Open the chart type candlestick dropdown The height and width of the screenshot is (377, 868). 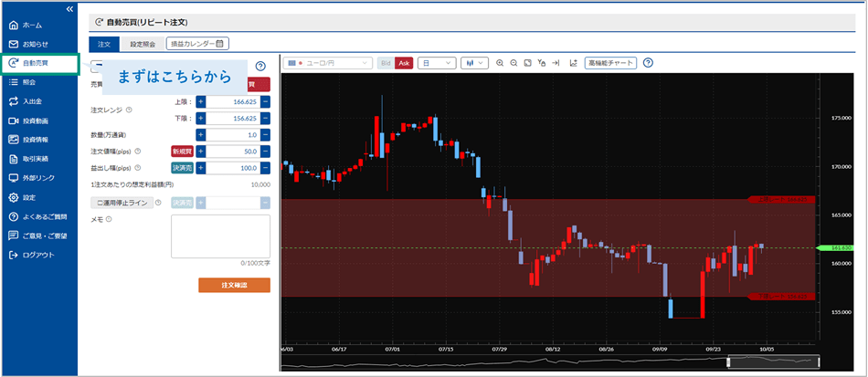[475, 63]
